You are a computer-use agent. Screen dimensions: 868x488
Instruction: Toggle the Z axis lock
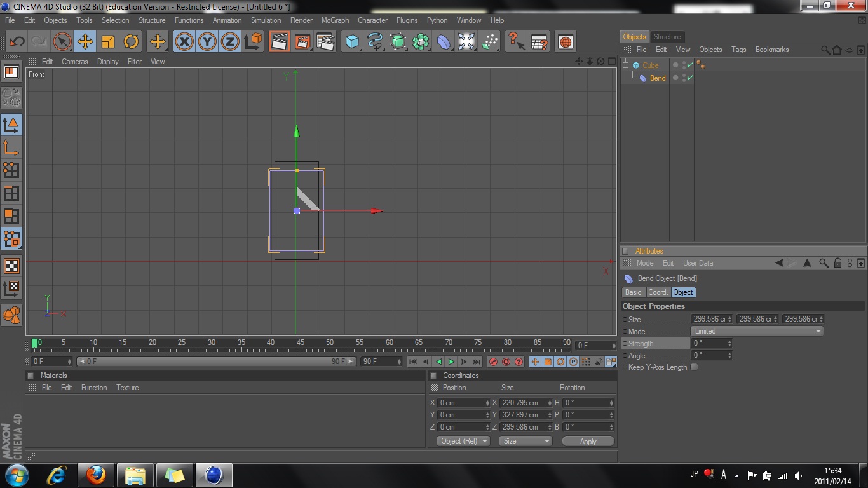click(x=229, y=42)
